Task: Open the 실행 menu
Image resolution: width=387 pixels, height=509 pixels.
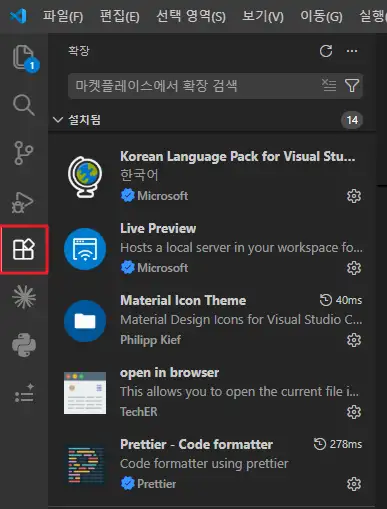Action: [x=373, y=16]
